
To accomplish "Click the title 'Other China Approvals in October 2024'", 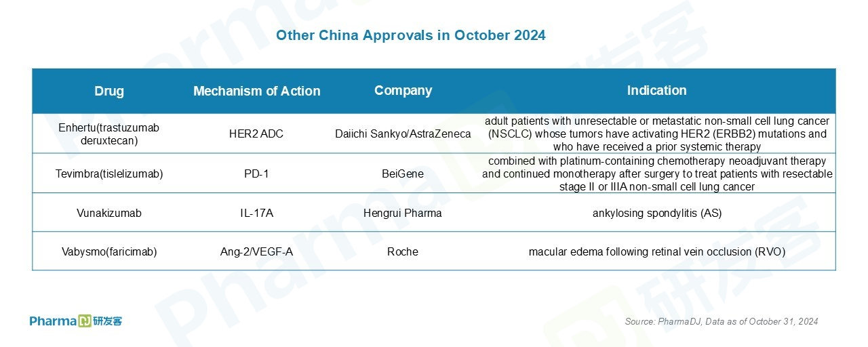I will pos(410,35).
